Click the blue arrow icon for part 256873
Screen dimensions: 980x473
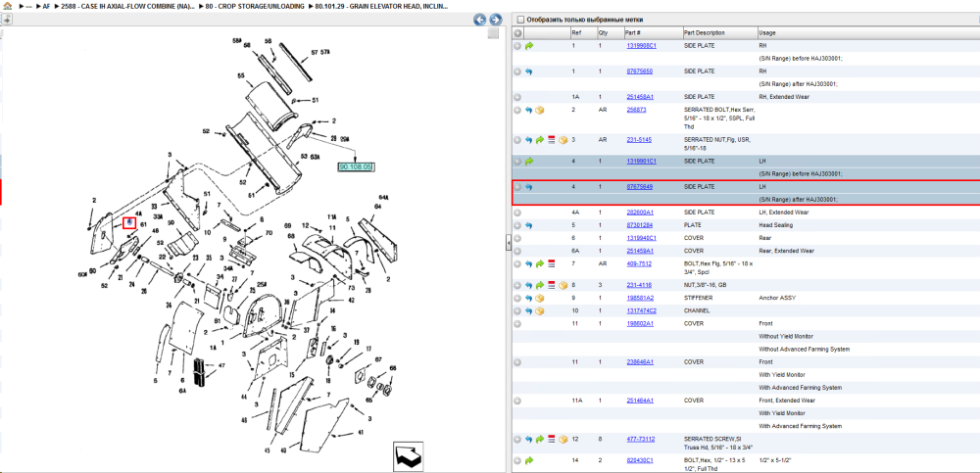point(529,110)
